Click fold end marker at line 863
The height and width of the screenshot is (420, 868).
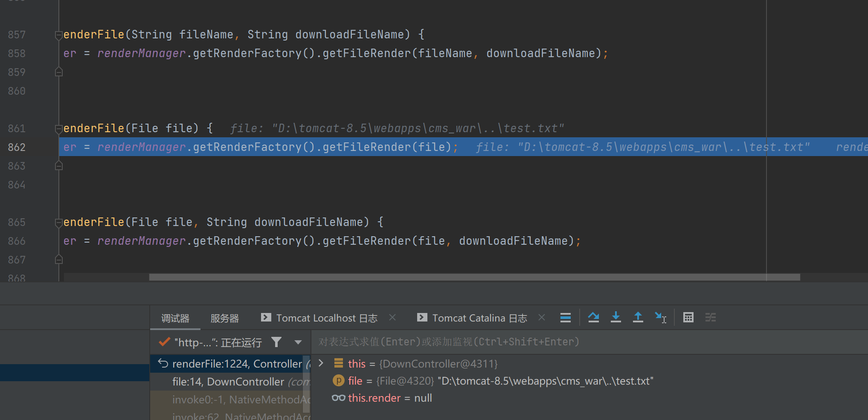pyautogui.click(x=59, y=165)
